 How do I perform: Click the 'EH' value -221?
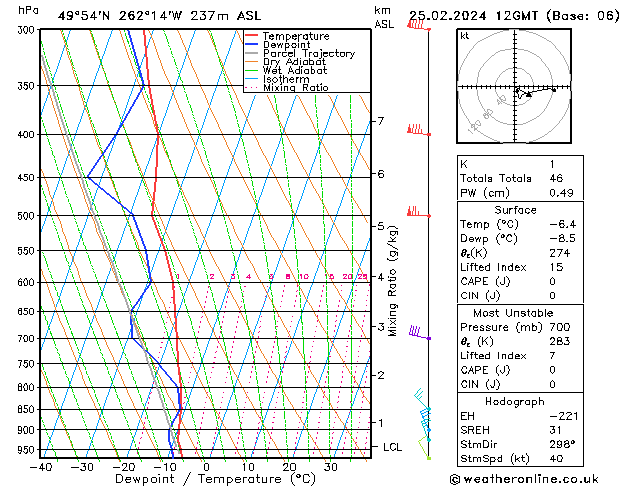tap(564, 416)
